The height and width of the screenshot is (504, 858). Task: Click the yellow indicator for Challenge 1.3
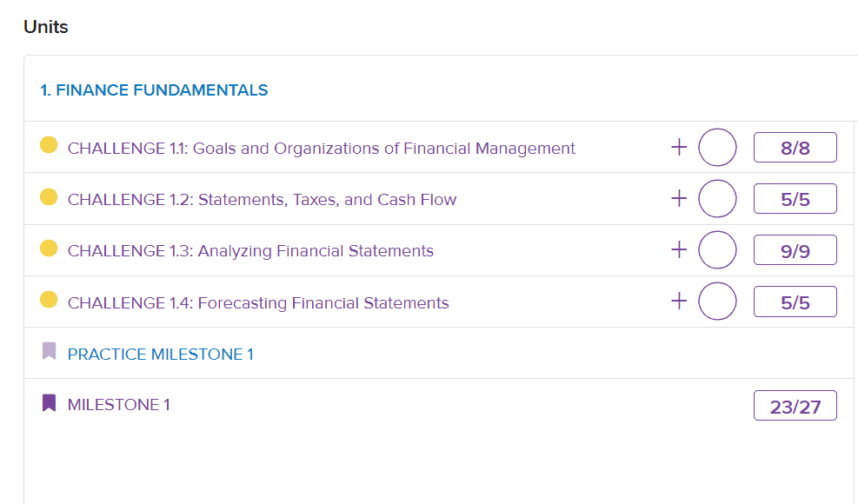(x=49, y=248)
